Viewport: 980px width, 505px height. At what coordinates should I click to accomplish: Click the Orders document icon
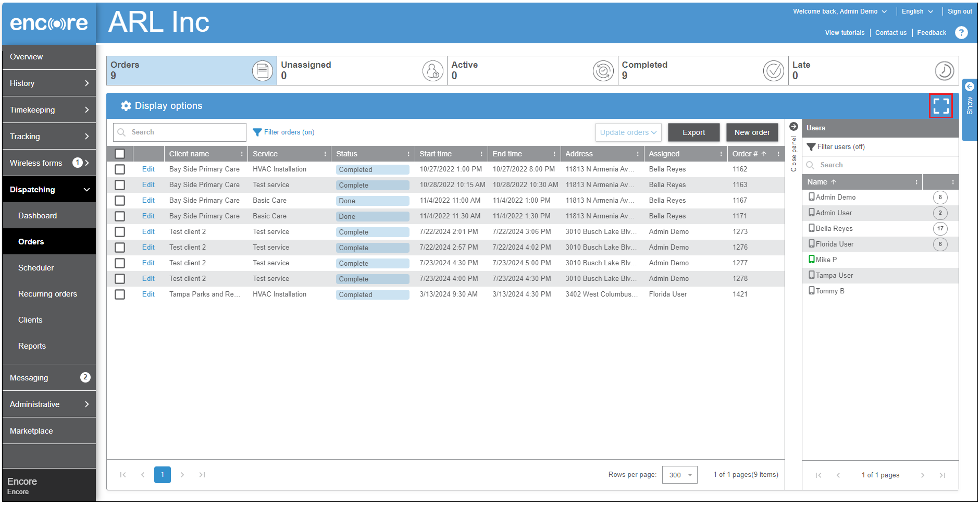263,70
